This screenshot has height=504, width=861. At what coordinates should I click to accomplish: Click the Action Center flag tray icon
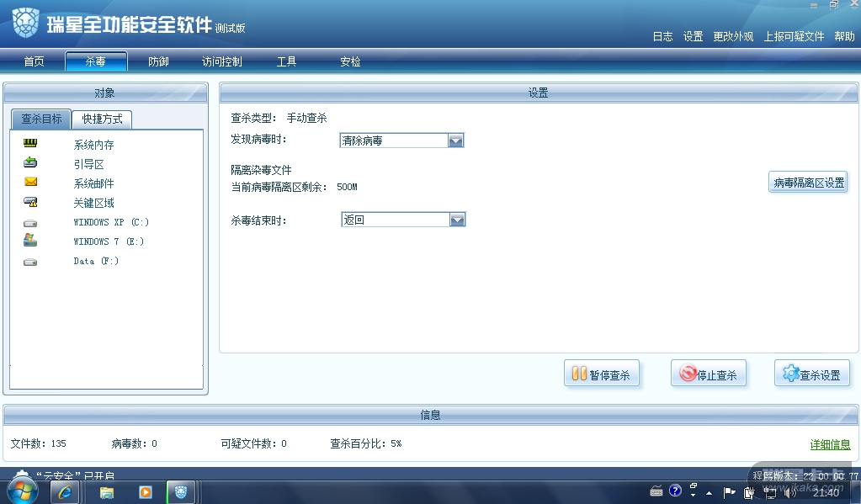pyautogui.click(x=729, y=492)
